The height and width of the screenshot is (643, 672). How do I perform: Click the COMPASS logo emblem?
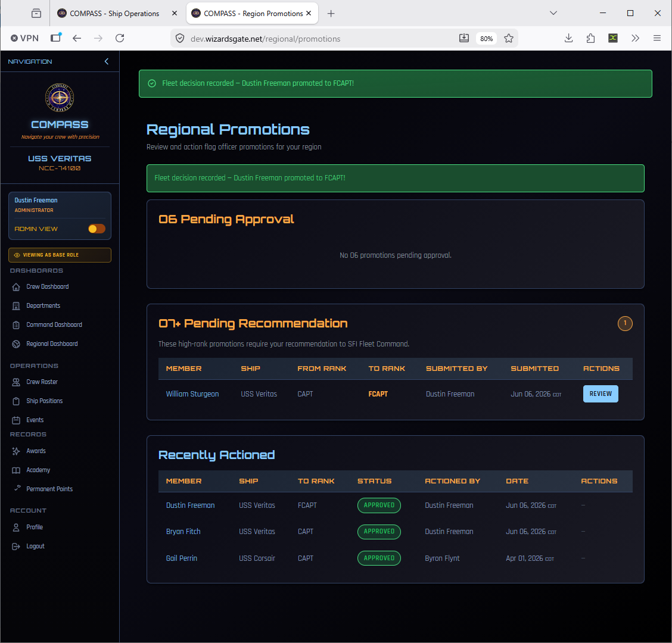(60, 98)
